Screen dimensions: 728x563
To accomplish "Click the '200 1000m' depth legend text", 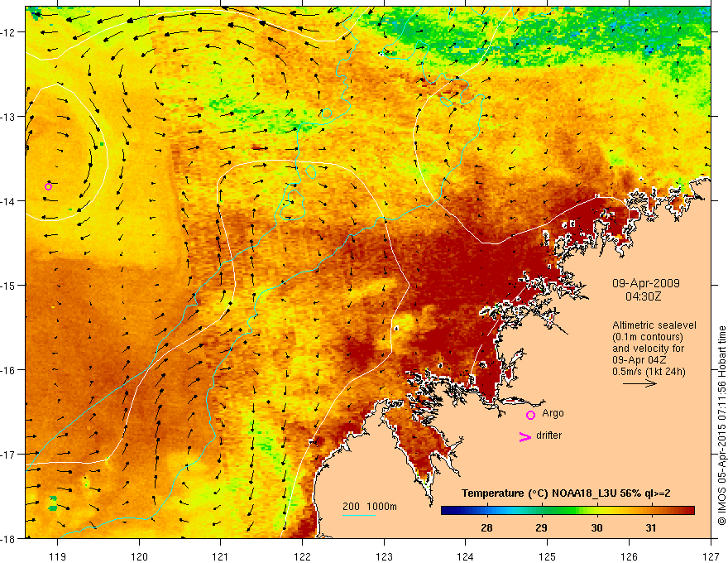I will coord(370,507).
